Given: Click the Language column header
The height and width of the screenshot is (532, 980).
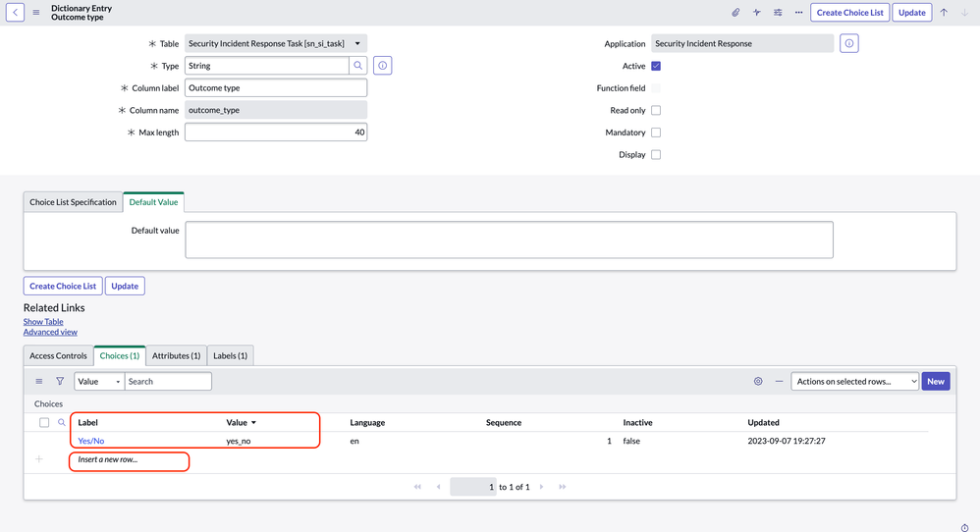Looking at the screenshot, I should (x=367, y=423).
